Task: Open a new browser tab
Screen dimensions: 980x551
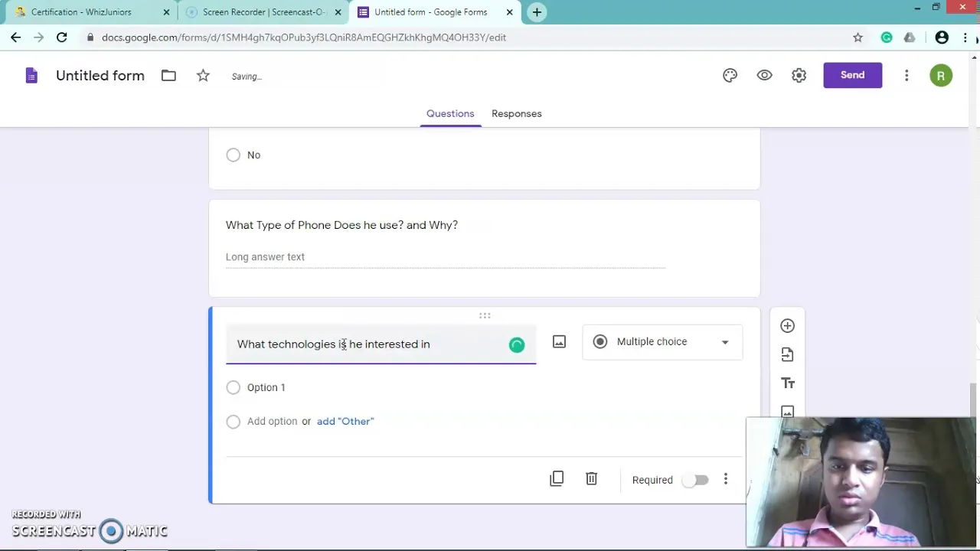Action: [x=537, y=12]
